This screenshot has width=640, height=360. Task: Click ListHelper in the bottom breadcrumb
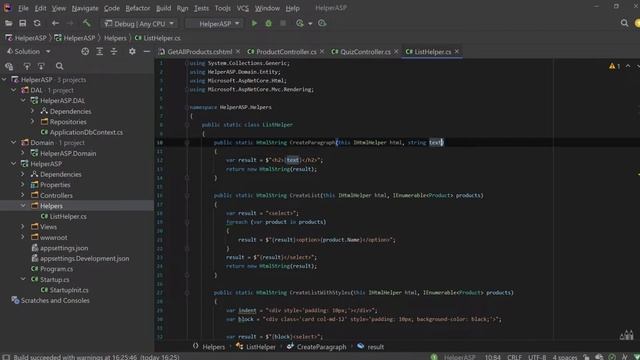pyautogui.click(x=256, y=347)
